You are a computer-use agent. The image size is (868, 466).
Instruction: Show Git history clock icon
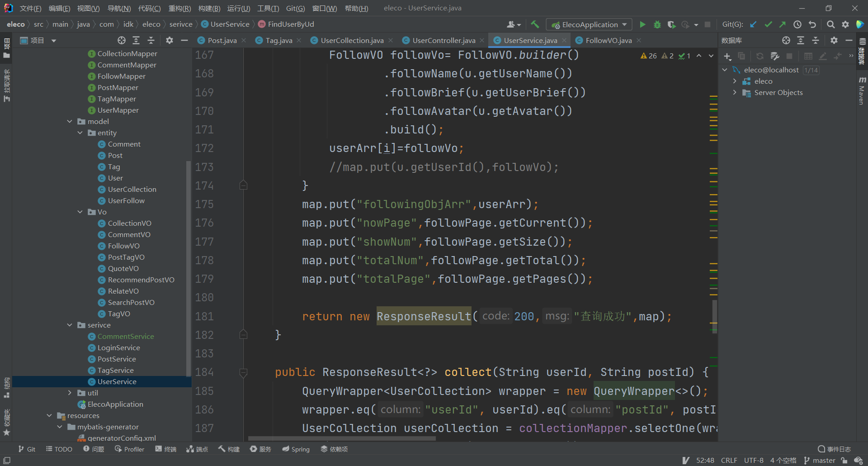pos(797,24)
